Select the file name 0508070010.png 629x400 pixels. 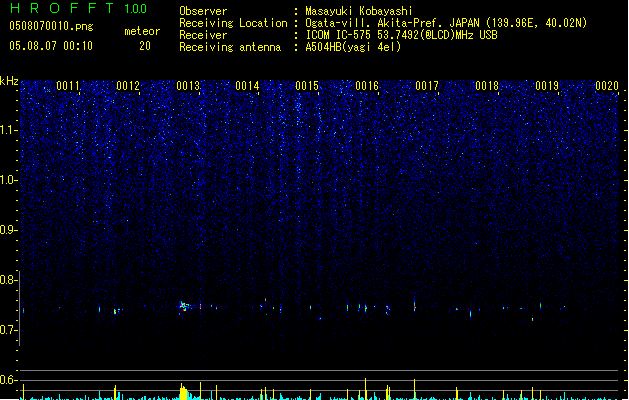tap(51, 26)
